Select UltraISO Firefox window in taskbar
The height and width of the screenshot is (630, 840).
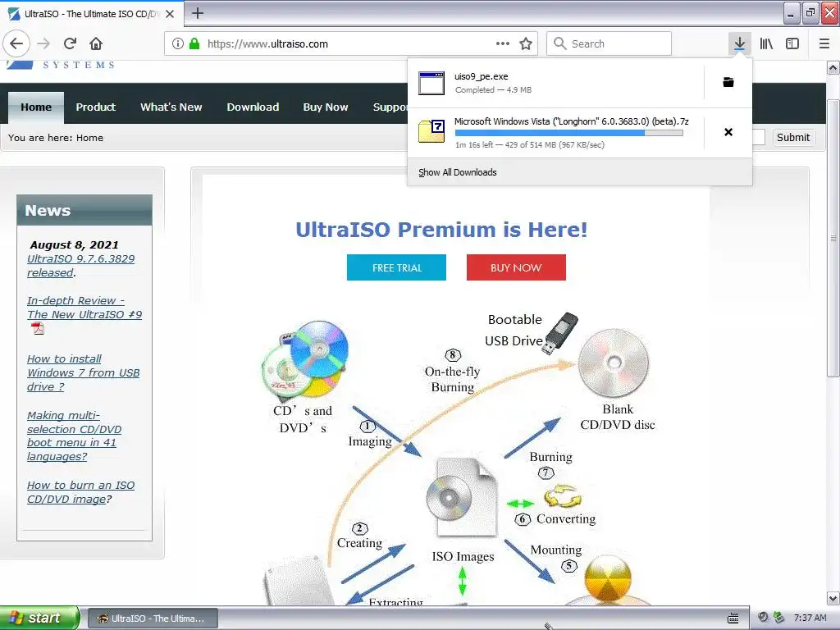[x=153, y=619]
